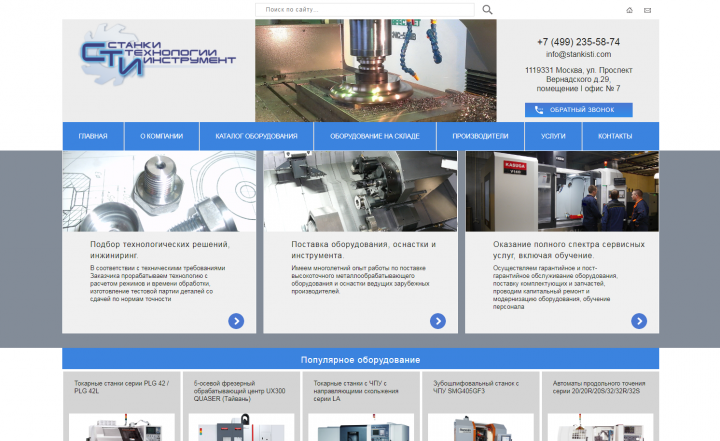Click description starting В соответствии с техническими требованиями

pos(158,283)
